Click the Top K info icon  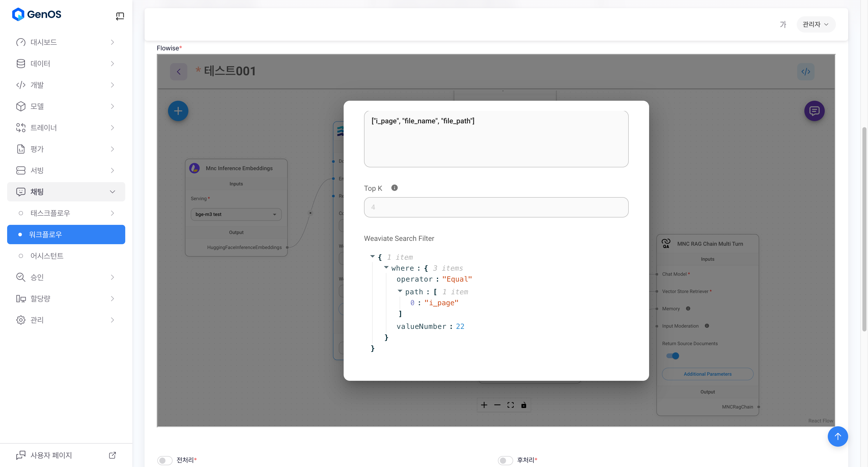click(x=394, y=188)
